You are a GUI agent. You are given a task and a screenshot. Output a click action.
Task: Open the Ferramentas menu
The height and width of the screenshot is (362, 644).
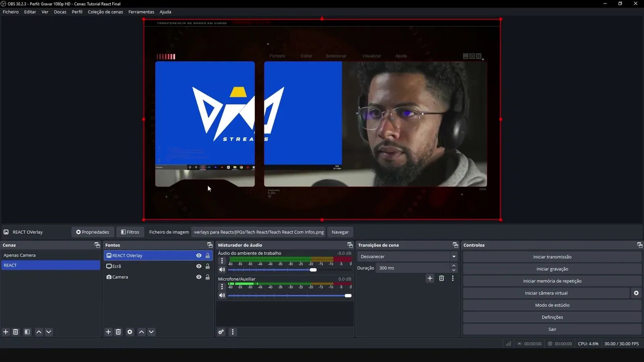point(141,12)
